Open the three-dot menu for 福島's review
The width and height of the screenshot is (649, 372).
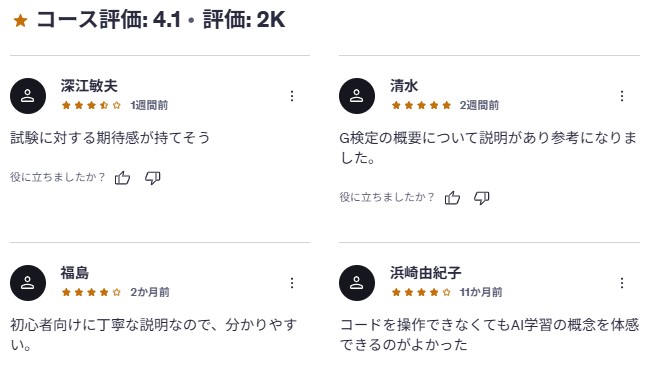pyautogui.click(x=292, y=283)
